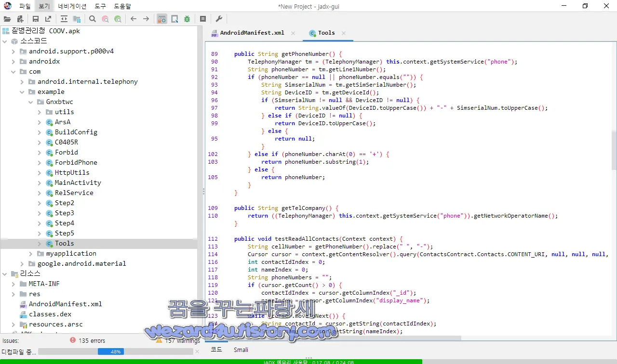Navigate back with left arrow icon
617x364 pixels.
tap(134, 19)
